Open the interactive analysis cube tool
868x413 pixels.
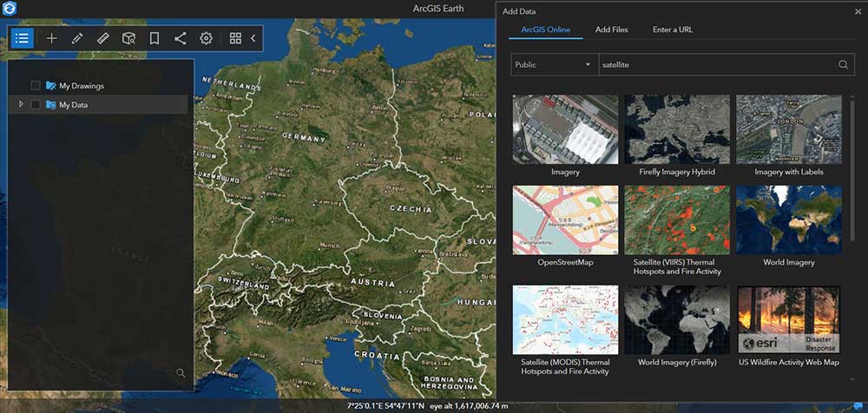tap(128, 38)
